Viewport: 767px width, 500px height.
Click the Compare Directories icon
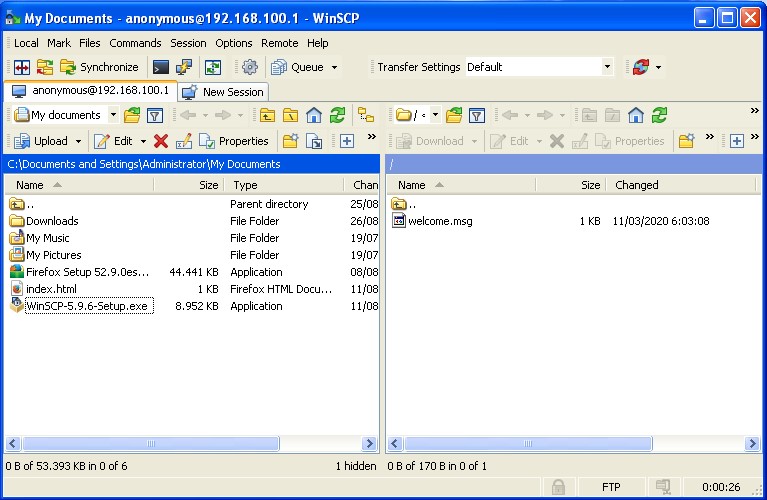pyautogui.click(x=20, y=67)
